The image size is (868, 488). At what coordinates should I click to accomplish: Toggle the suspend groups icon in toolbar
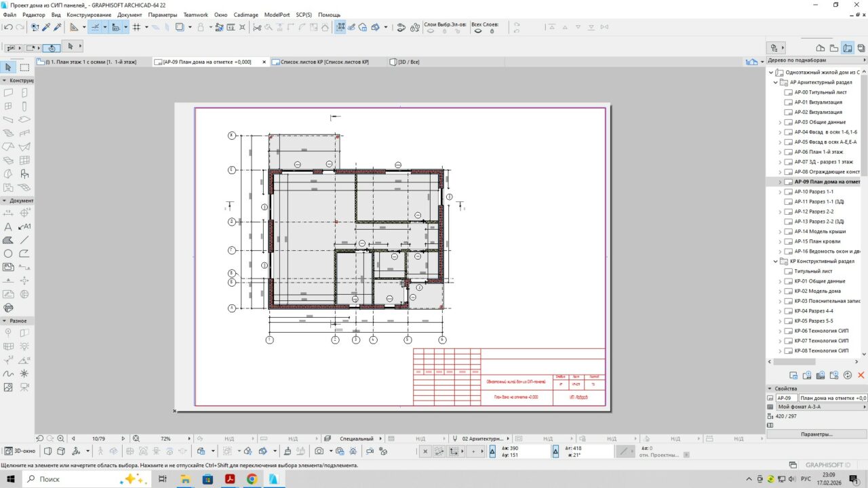[x=340, y=27]
